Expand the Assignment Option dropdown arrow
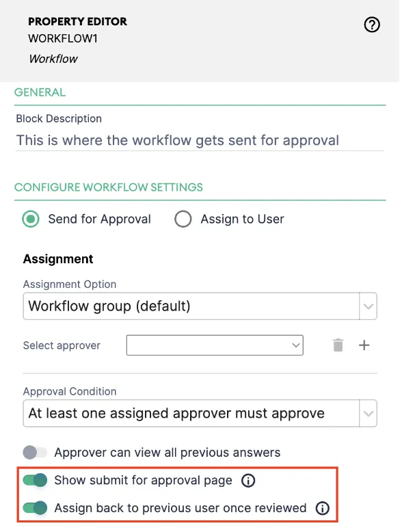Screen dimensions: 402x532 click(x=368, y=306)
